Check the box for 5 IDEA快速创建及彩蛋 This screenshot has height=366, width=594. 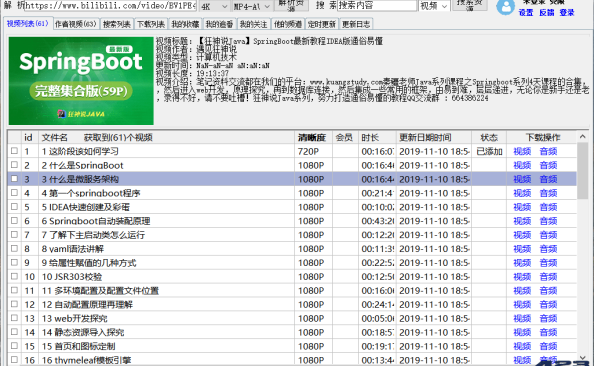click(x=14, y=206)
